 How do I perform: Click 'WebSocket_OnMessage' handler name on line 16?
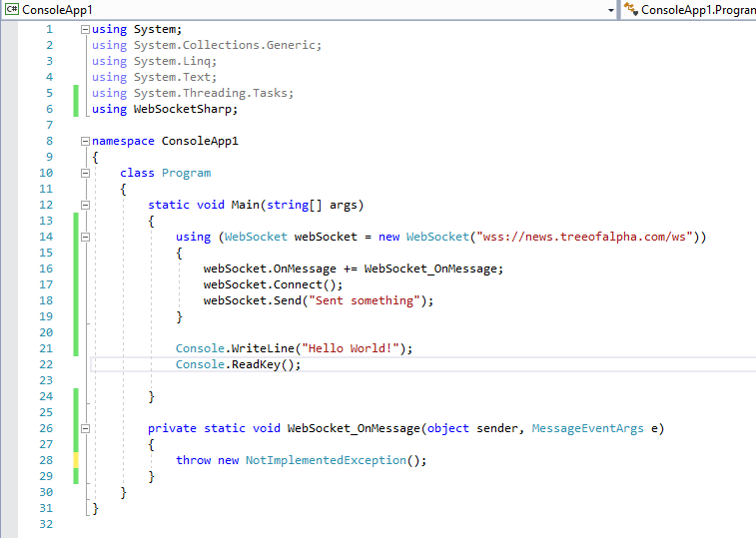point(430,269)
